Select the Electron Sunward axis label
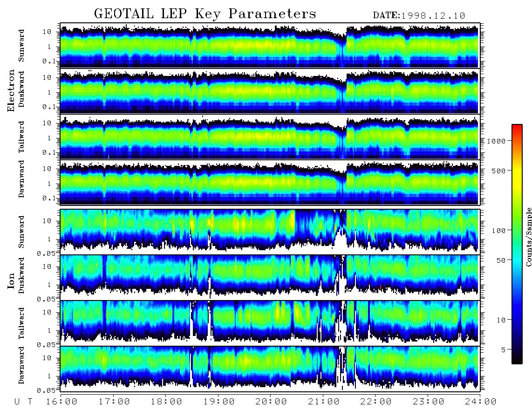The width and height of the screenshot is (532, 410). 21,46
